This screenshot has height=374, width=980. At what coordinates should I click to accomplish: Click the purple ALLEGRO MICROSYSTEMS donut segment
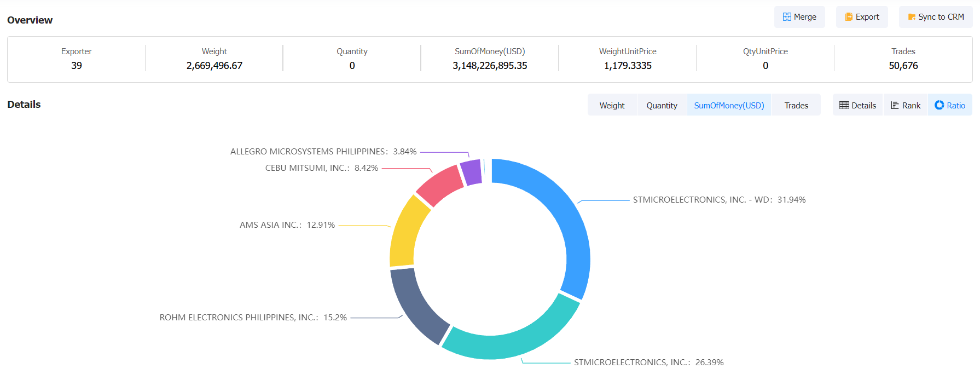coord(471,172)
